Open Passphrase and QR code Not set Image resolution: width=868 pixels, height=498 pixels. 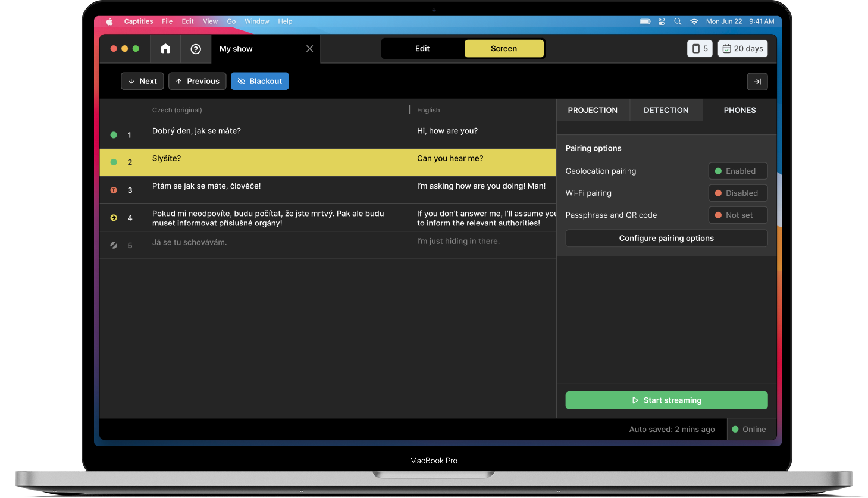(x=738, y=215)
